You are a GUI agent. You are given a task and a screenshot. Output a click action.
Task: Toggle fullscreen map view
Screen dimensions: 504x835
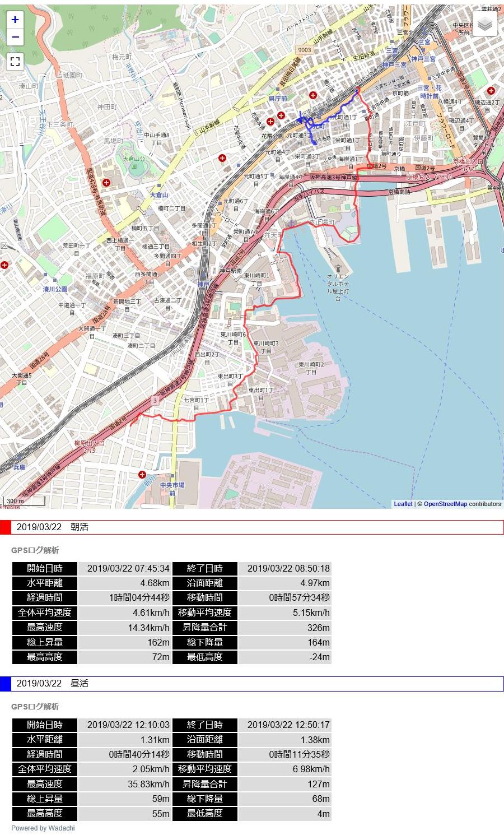coord(15,62)
